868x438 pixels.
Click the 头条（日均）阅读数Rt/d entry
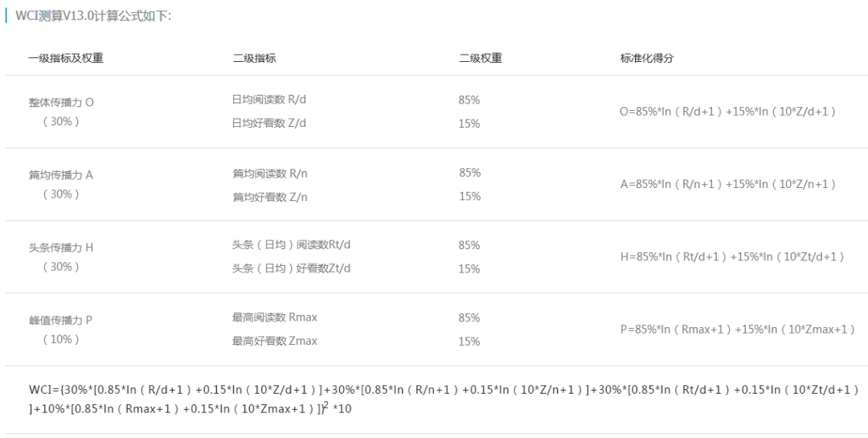292,245
